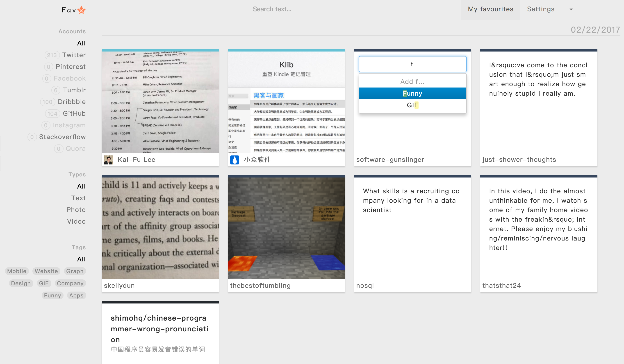Click the blue droplet icon beside 小众软件

[235, 160]
